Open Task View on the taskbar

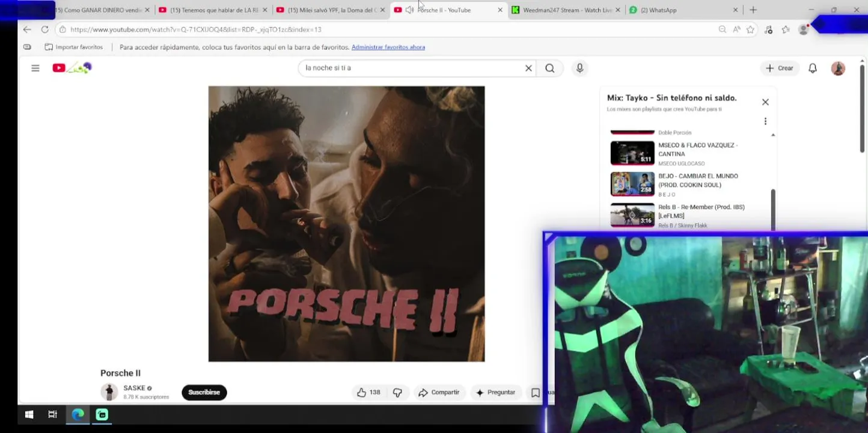click(x=52, y=414)
